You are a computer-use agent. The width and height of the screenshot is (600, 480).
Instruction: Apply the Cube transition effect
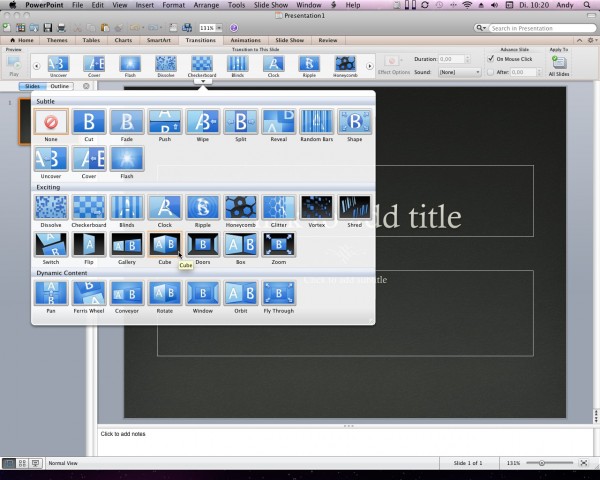point(164,244)
